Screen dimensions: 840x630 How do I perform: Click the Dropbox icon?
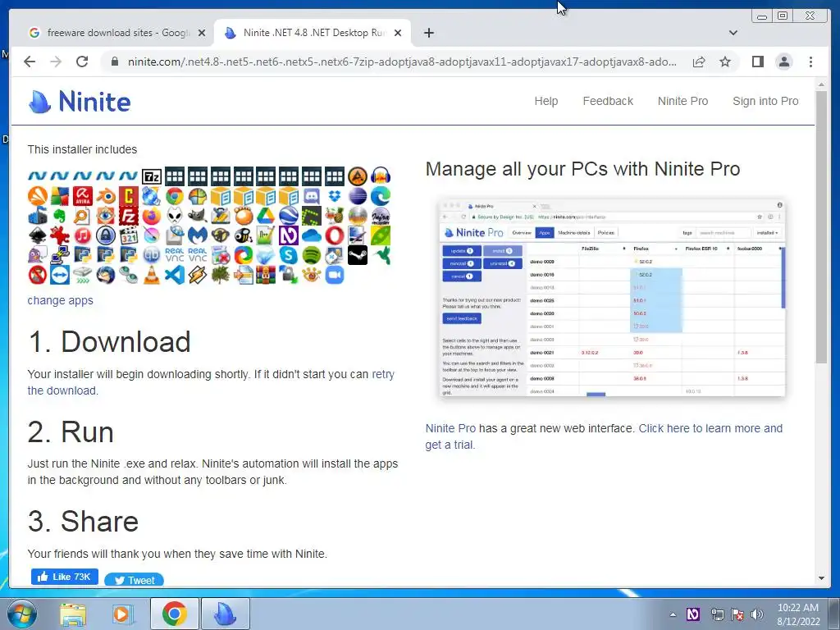click(x=335, y=196)
